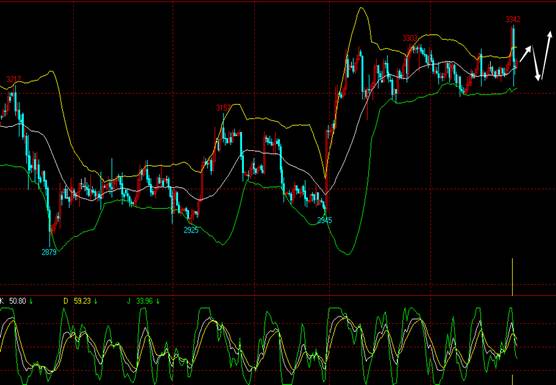Image resolution: width=556 pixels, height=385 pixels.
Task: Click the first upward white arrow annotation
Action: (x=526, y=53)
